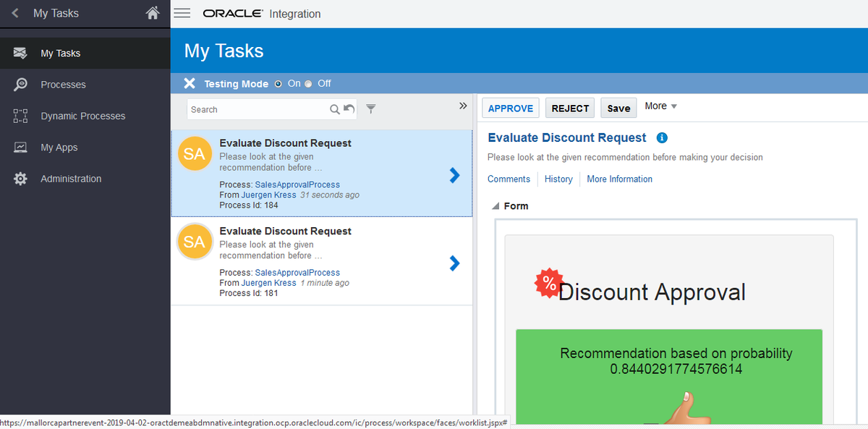This screenshot has width=868, height=429.
Task: Collapse the Form section triangle
Action: [495, 206]
